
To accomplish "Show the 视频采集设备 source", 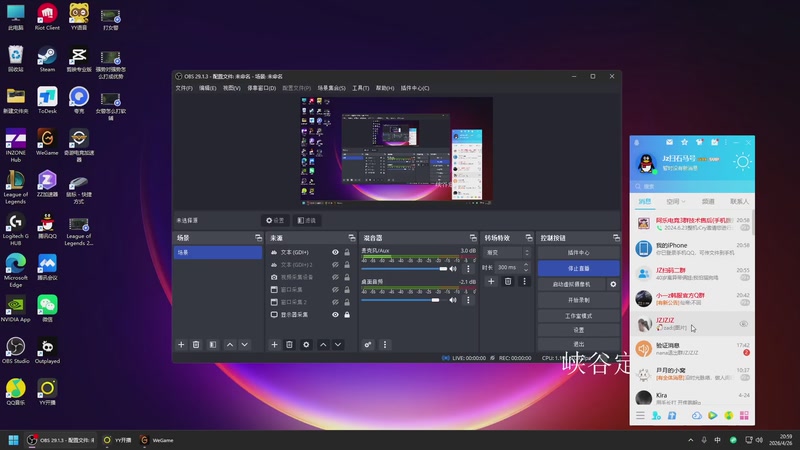I will [335, 277].
